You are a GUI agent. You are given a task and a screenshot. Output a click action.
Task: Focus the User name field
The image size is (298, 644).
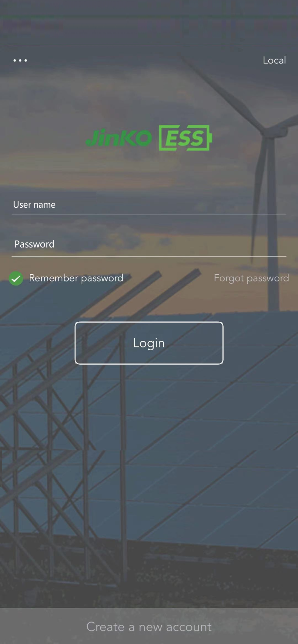click(149, 205)
